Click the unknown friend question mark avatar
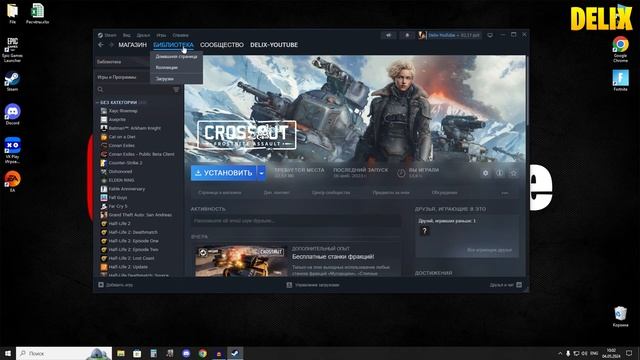Screen dimensions: 640x360 tap(424, 231)
